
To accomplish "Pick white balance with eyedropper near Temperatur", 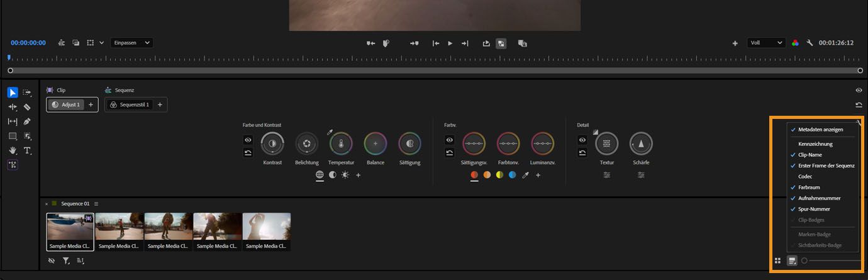I will pos(329,132).
